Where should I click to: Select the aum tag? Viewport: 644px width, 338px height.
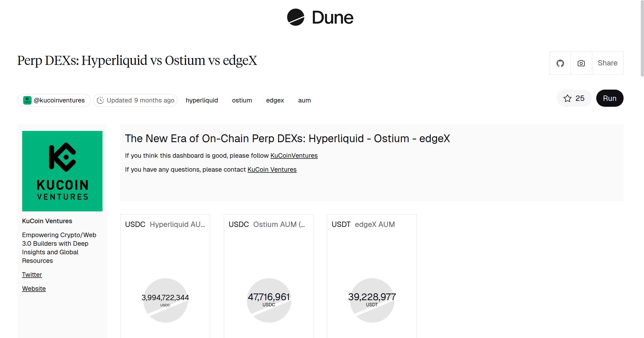pyautogui.click(x=305, y=100)
